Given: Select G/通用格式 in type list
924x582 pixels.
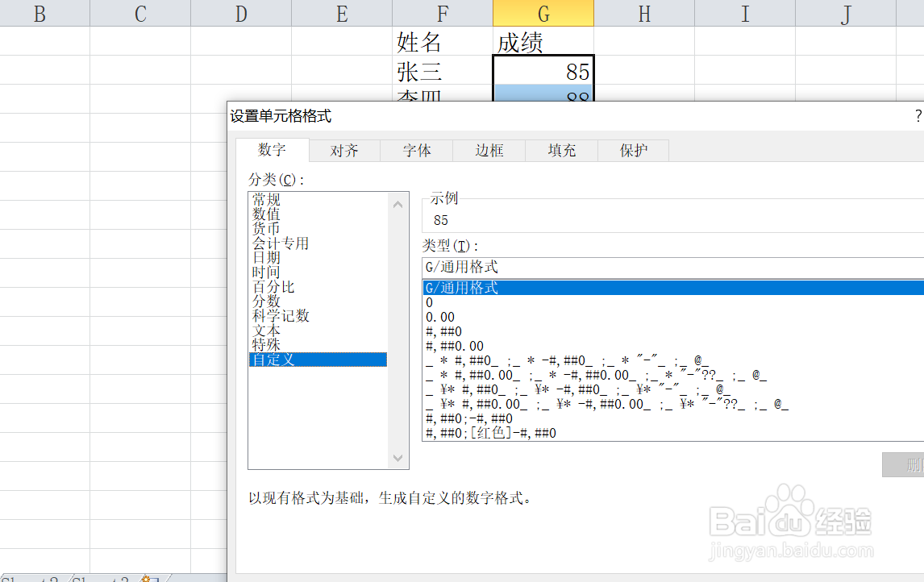Looking at the screenshot, I should pos(673,288).
